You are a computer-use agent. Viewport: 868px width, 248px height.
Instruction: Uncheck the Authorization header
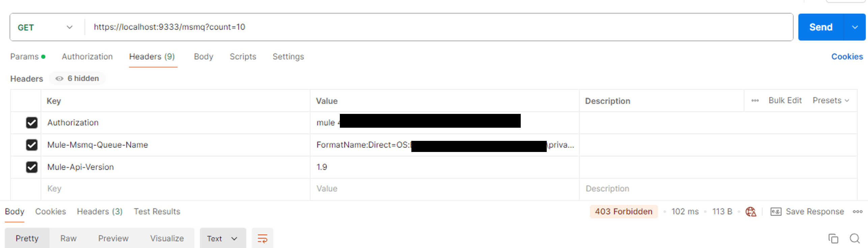[x=31, y=123]
